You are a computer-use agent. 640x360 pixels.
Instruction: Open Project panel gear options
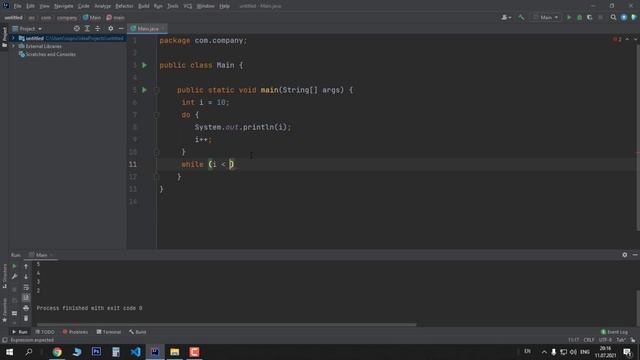[111, 29]
